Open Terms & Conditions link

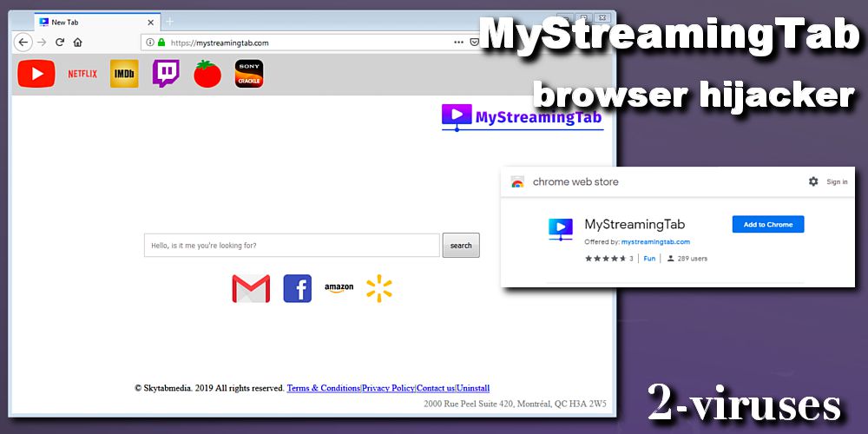pyautogui.click(x=323, y=388)
